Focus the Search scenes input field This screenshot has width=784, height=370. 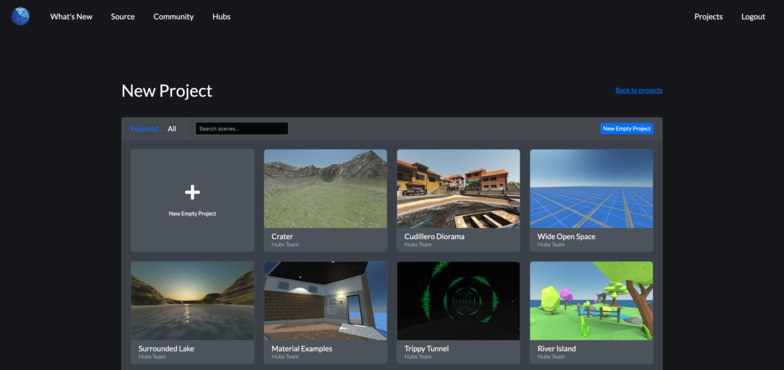point(242,128)
